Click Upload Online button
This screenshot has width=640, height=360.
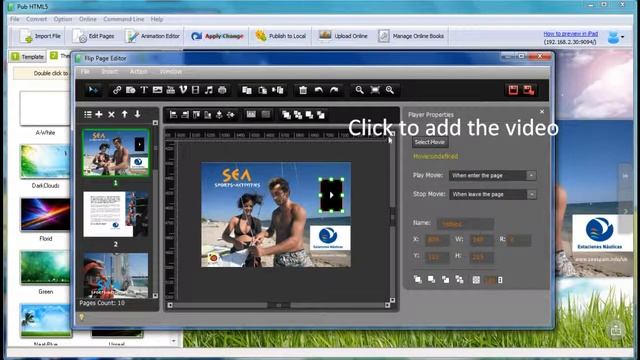[x=343, y=36]
